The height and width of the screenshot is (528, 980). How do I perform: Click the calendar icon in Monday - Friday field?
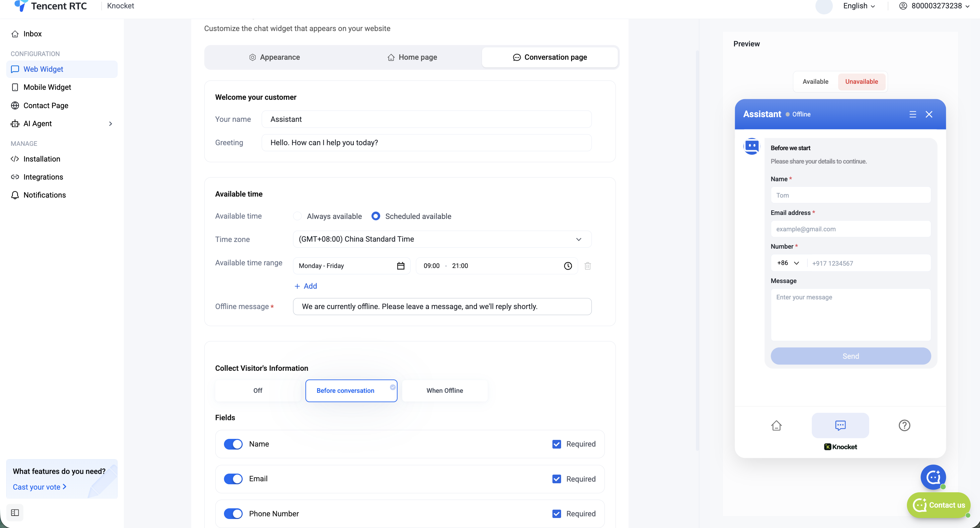(x=400, y=266)
